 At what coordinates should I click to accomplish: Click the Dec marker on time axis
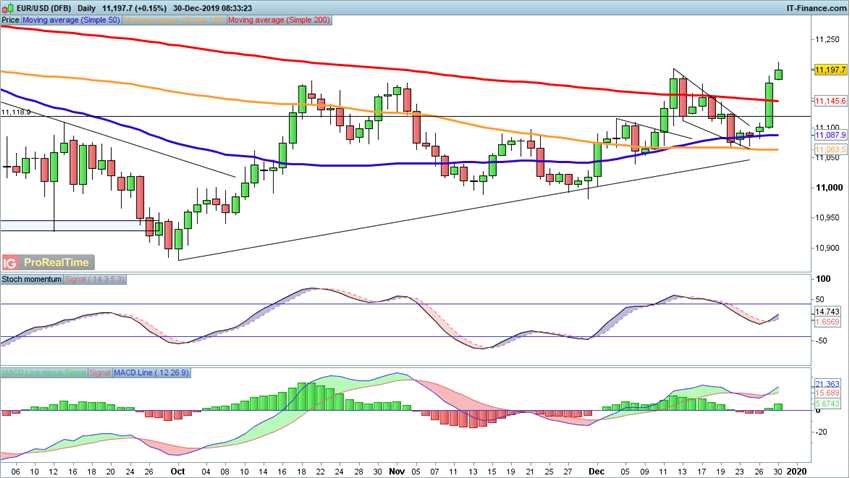click(598, 471)
